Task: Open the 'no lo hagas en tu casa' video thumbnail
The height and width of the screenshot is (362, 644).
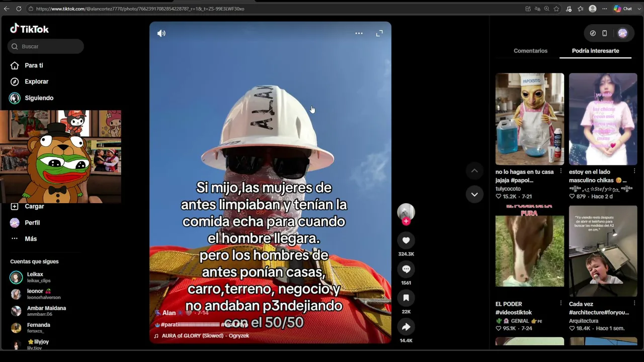Action: [530, 119]
